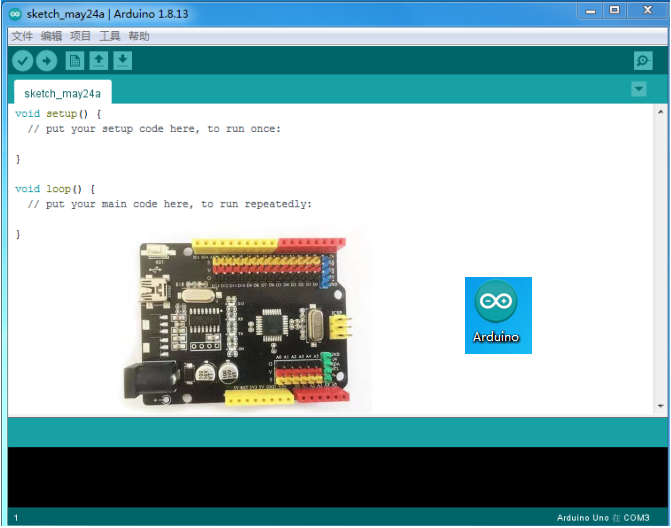This screenshot has width=671, height=528.
Task: Click the 'Arduino Uno 在 COM3' status text
Action: click(x=603, y=518)
